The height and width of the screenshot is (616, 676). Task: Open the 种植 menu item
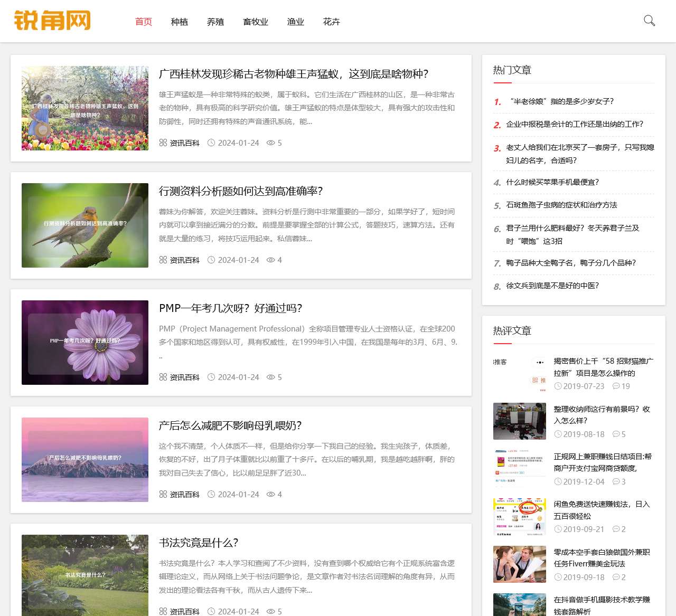[180, 22]
